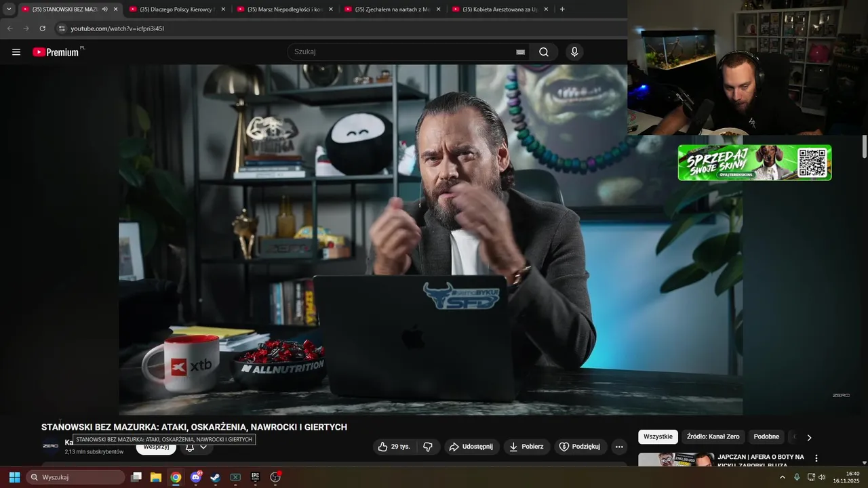Start voice search with microphone icon
This screenshot has width=868, height=488.
(x=574, y=52)
